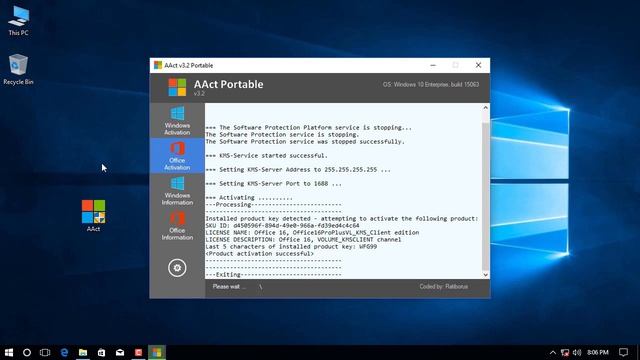Screen dimensions: 640x360
Task: Open the Action Center notifications
Action: (623, 352)
